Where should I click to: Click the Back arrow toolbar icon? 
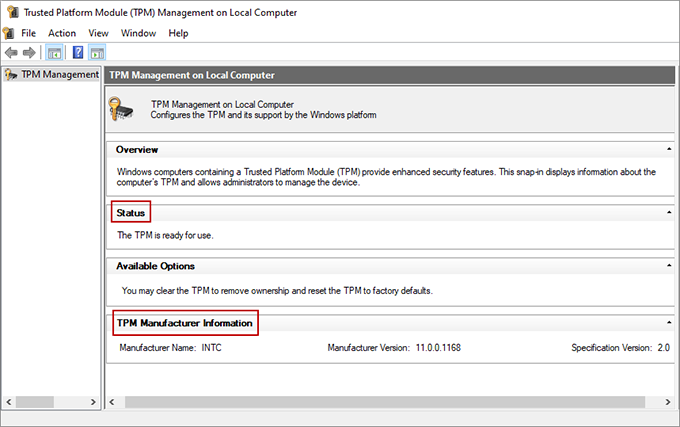click(x=11, y=53)
